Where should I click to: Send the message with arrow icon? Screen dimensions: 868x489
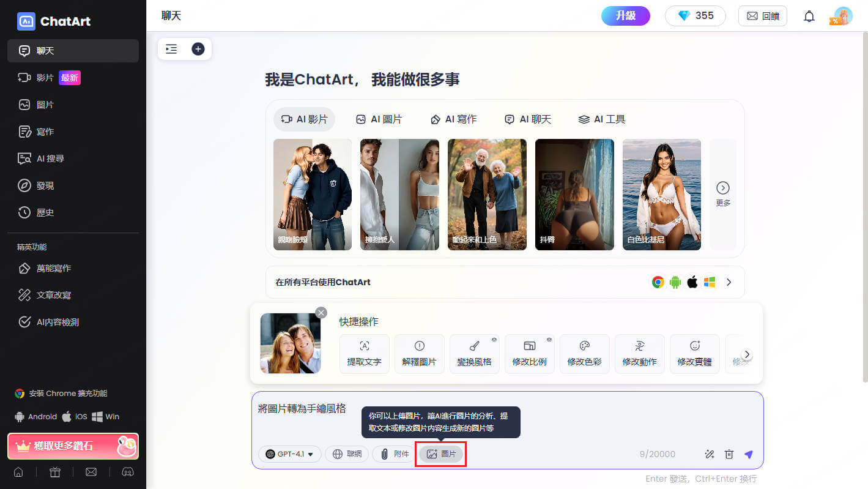[x=749, y=454]
